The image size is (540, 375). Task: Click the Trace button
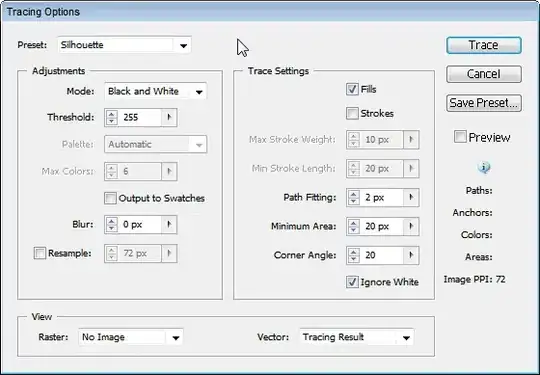point(484,45)
